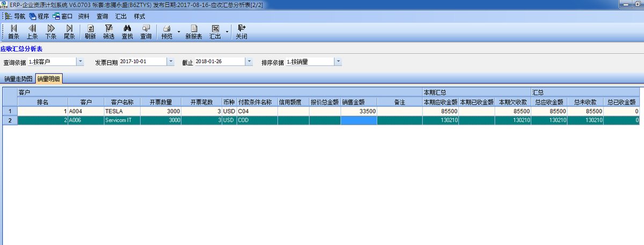Image resolution: width=644 pixels, height=245 pixels.
Task: Open the 窗口 menu
Action: pos(63,16)
